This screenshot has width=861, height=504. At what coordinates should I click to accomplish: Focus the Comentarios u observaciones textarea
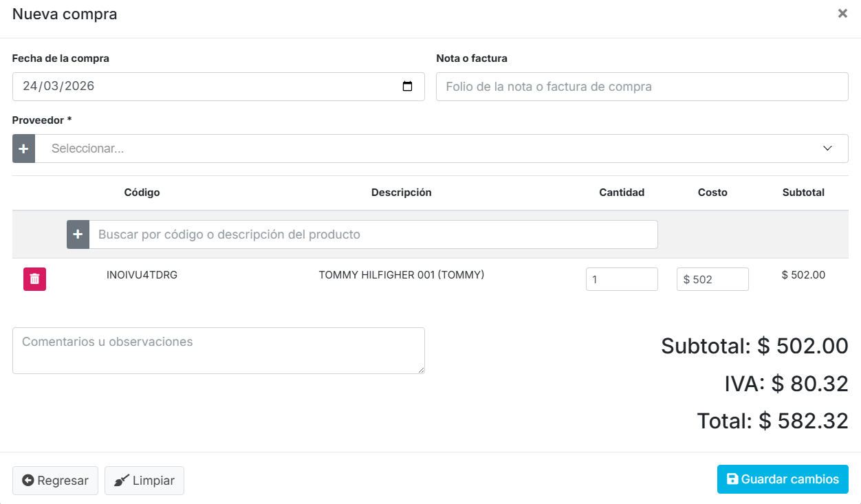(218, 351)
